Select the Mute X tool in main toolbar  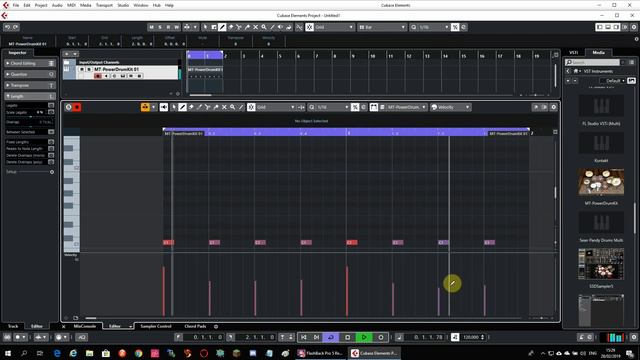(256, 27)
